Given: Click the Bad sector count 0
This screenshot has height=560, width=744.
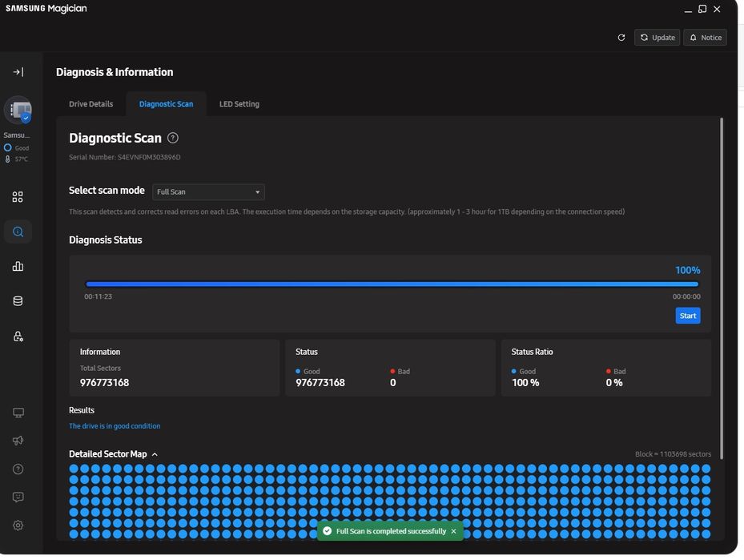Looking at the screenshot, I should pyautogui.click(x=393, y=382).
